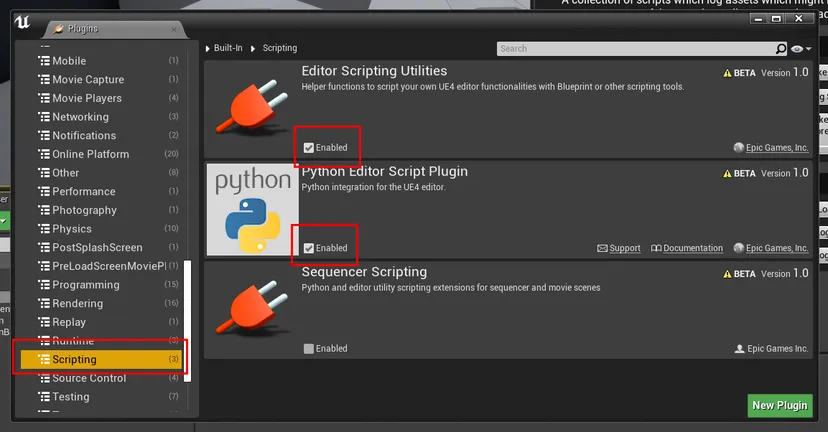Expand the arrow before Scripting breadcrumb

252,49
